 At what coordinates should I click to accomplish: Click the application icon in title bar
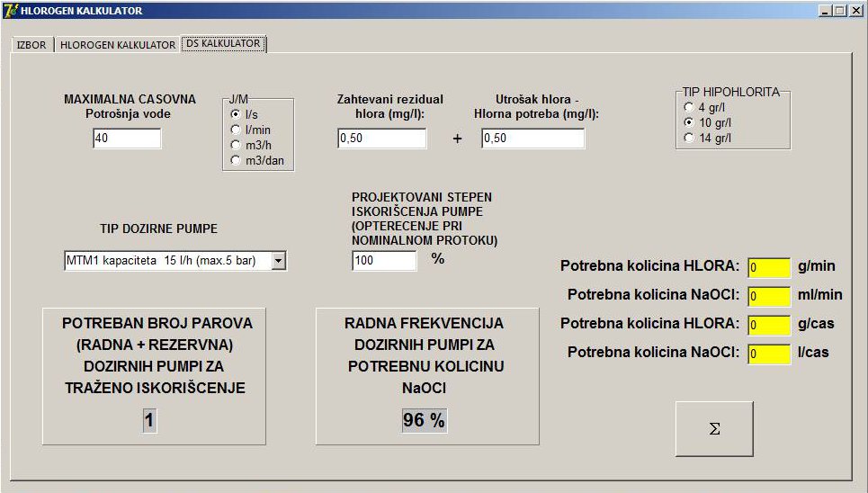tap(11, 10)
